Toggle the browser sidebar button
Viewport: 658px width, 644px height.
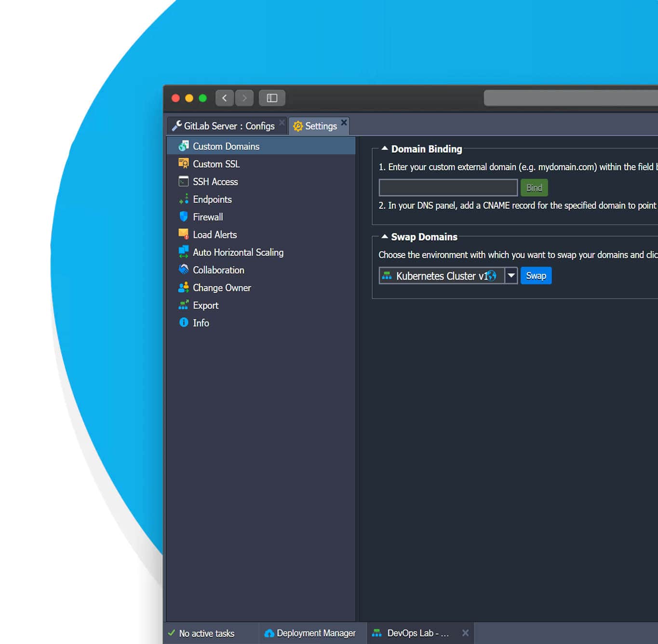272,98
